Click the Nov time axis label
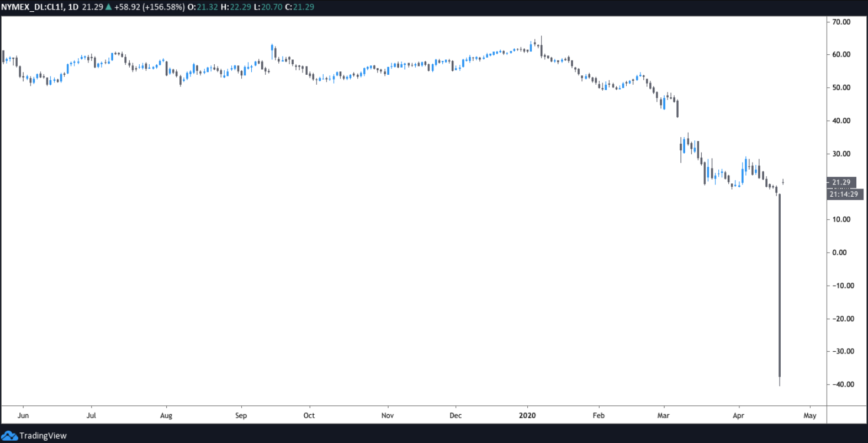 387,415
